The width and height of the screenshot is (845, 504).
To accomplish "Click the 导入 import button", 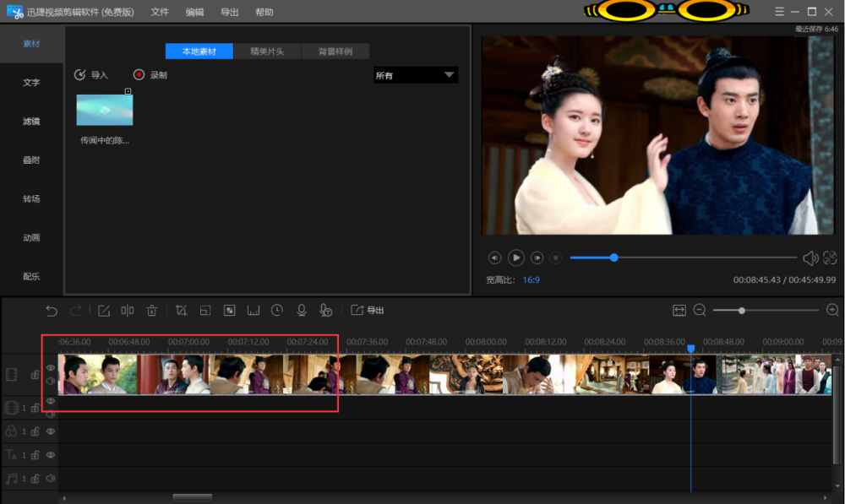I will tap(91, 75).
